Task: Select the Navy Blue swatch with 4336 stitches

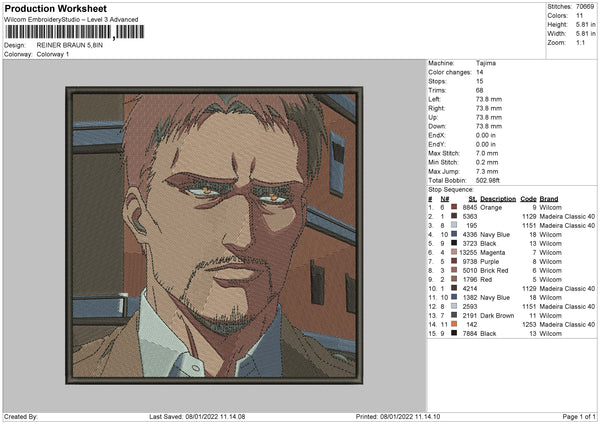Action: (x=454, y=235)
